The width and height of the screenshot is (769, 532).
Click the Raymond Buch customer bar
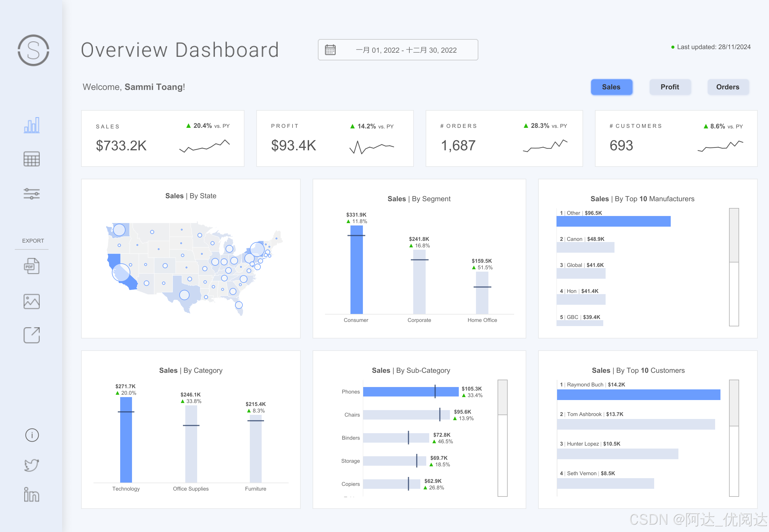pyautogui.click(x=638, y=395)
